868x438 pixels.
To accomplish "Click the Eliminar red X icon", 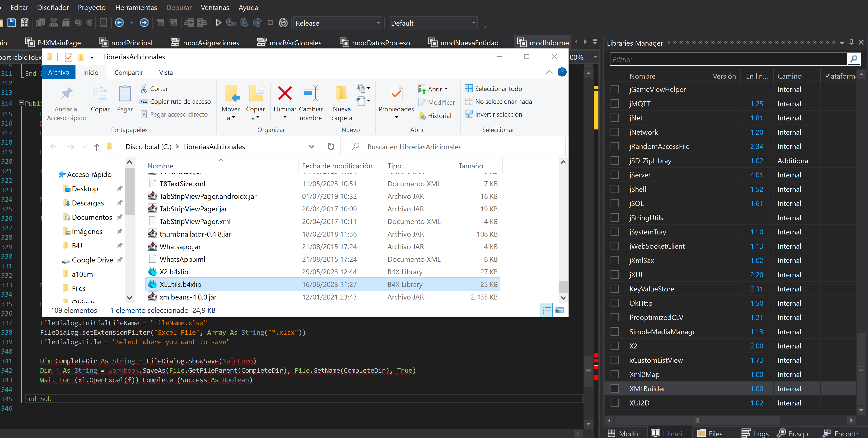I will click(x=285, y=93).
